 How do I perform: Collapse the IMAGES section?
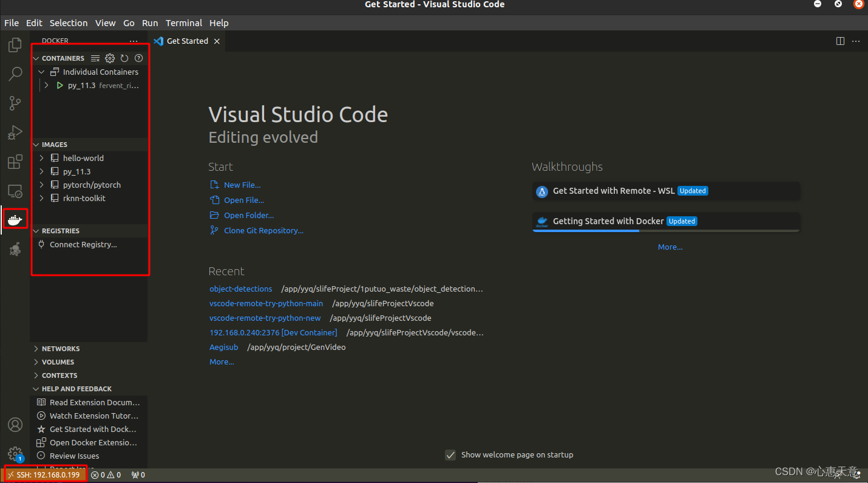[x=36, y=145]
